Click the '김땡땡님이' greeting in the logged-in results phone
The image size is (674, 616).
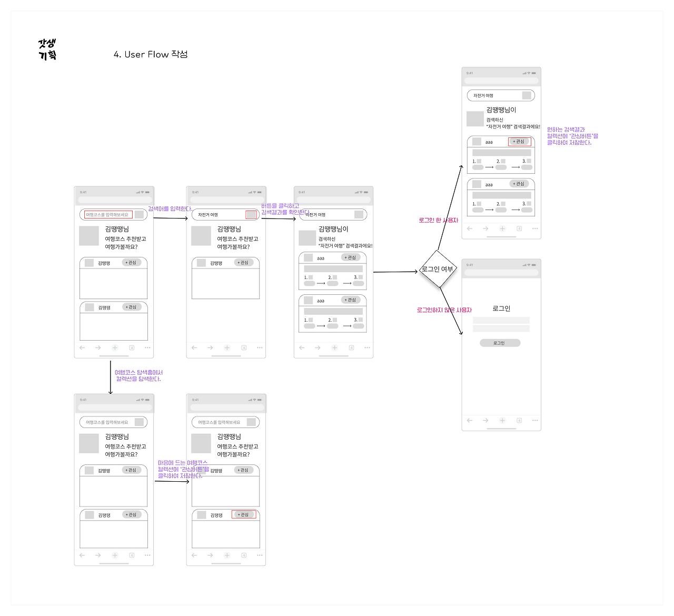click(x=501, y=110)
